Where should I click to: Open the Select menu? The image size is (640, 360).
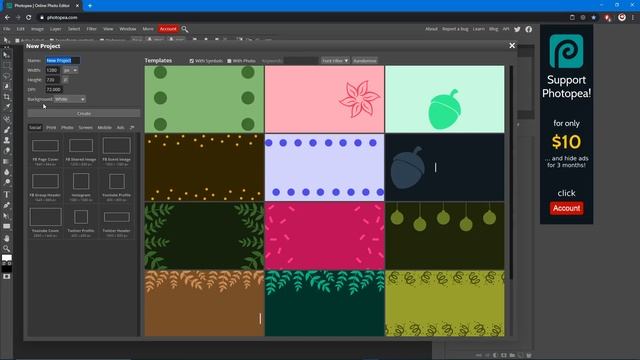tap(74, 29)
